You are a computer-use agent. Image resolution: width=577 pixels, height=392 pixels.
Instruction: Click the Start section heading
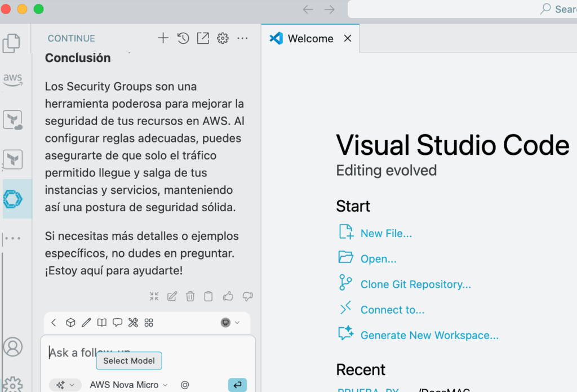pos(353,206)
